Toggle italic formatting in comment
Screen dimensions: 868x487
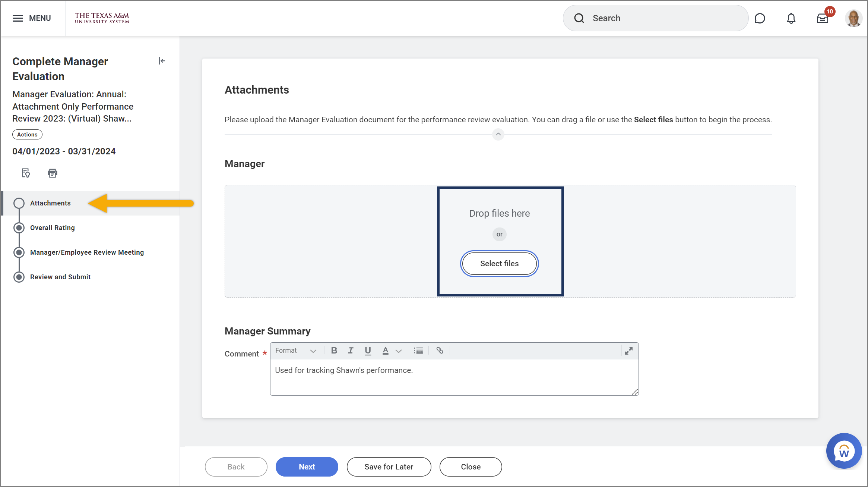(351, 351)
